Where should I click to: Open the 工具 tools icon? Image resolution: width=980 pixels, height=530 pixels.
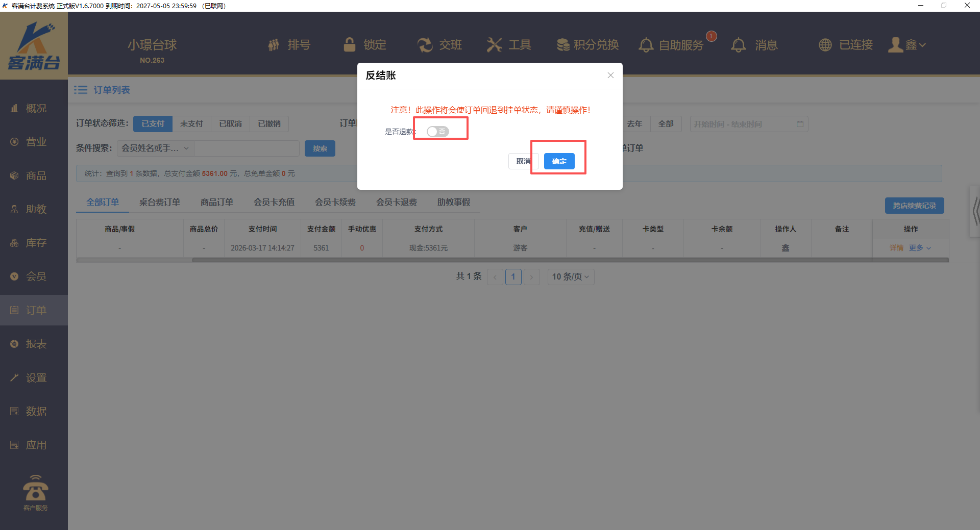(494, 45)
